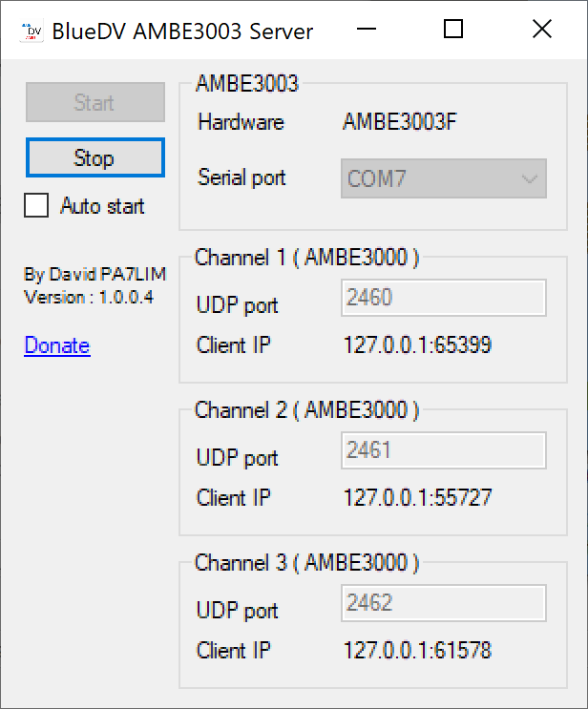The width and height of the screenshot is (588, 709).
Task: Minimize the BlueDV AMBE3003 Server window
Action: 367,30
